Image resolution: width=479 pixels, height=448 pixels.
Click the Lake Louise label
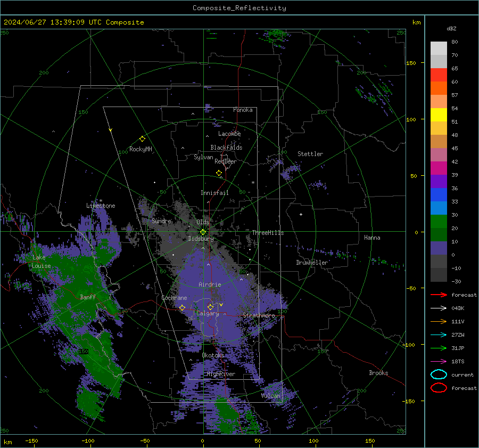pyautogui.click(x=41, y=262)
